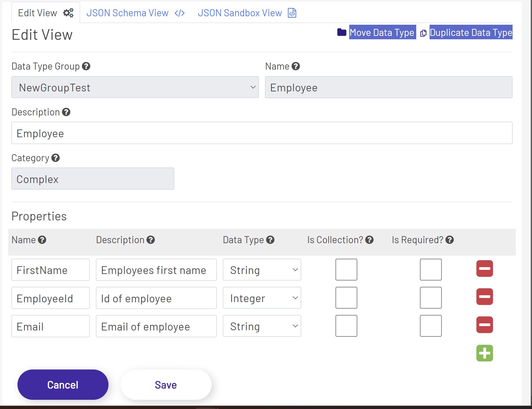The height and width of the screenshot is (409, 532).
Task: Click the document icon beside JSON Sandbox View
Action: (292, 13)
